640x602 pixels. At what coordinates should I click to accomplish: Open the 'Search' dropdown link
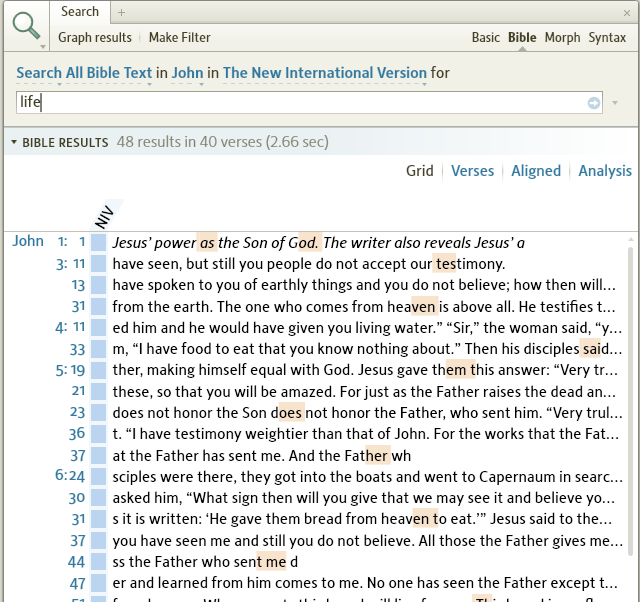tap(39, 73)
